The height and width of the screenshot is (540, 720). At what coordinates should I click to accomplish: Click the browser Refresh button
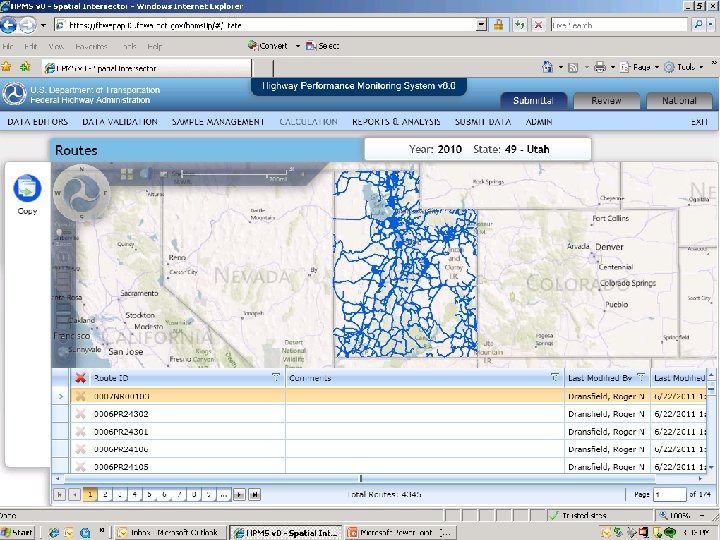(x=519, y=25)
